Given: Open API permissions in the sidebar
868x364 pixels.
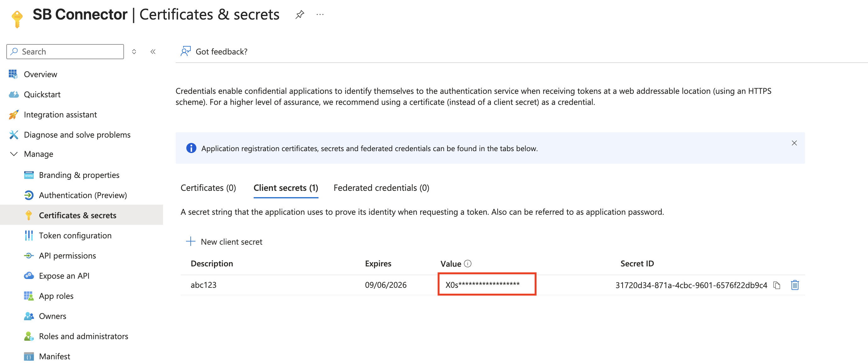Looking at the screenshot, I should tap(67, 255).
